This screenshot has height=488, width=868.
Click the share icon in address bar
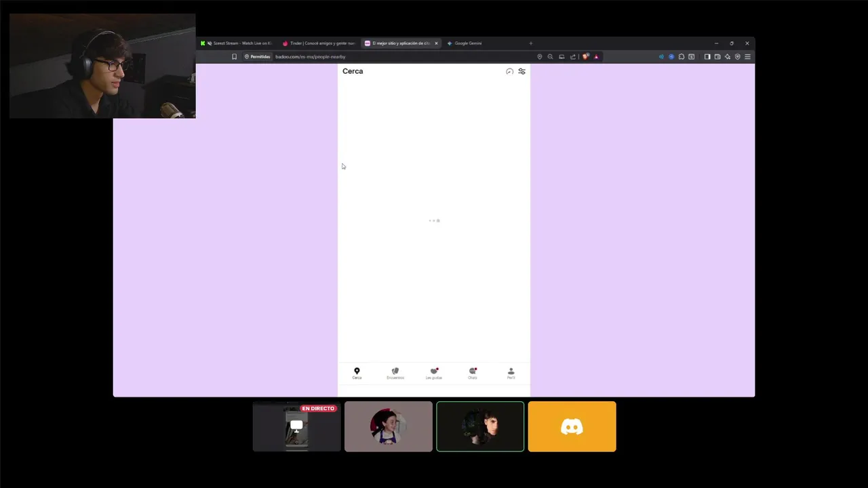click(573, 57)
